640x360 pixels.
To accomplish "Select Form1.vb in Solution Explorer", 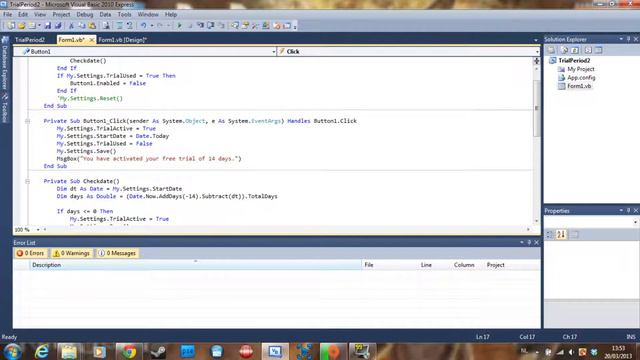I will pos(579,86).
